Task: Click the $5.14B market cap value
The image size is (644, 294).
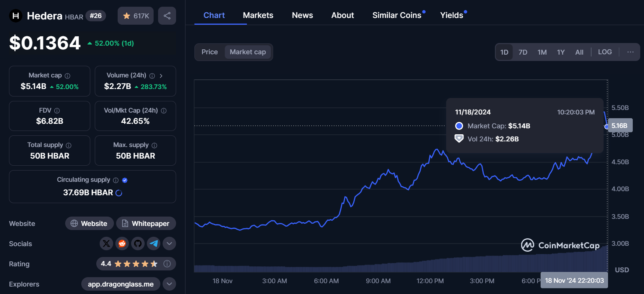Action: pyautogui.click(x=33, y=86)
